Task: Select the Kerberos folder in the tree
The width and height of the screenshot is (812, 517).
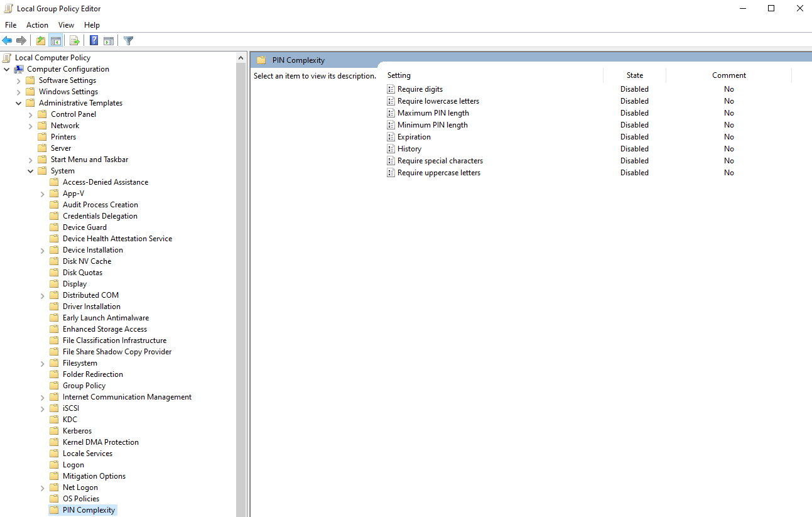Action: (76, 430)
